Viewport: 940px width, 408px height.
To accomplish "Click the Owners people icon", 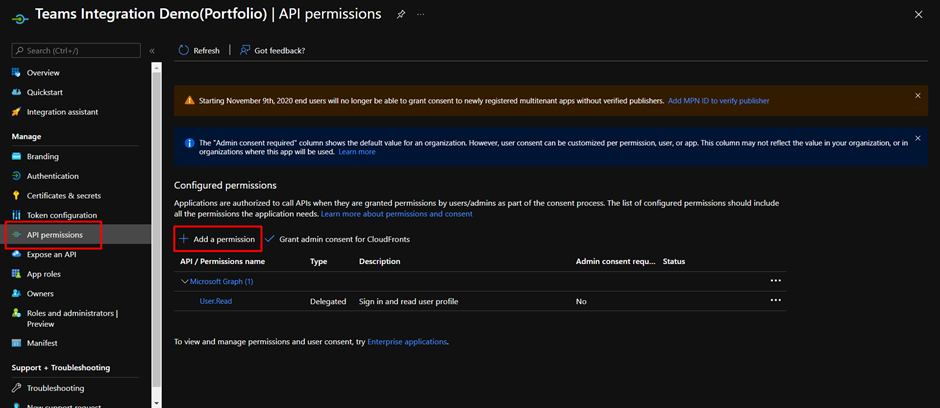I will point(17,294).
